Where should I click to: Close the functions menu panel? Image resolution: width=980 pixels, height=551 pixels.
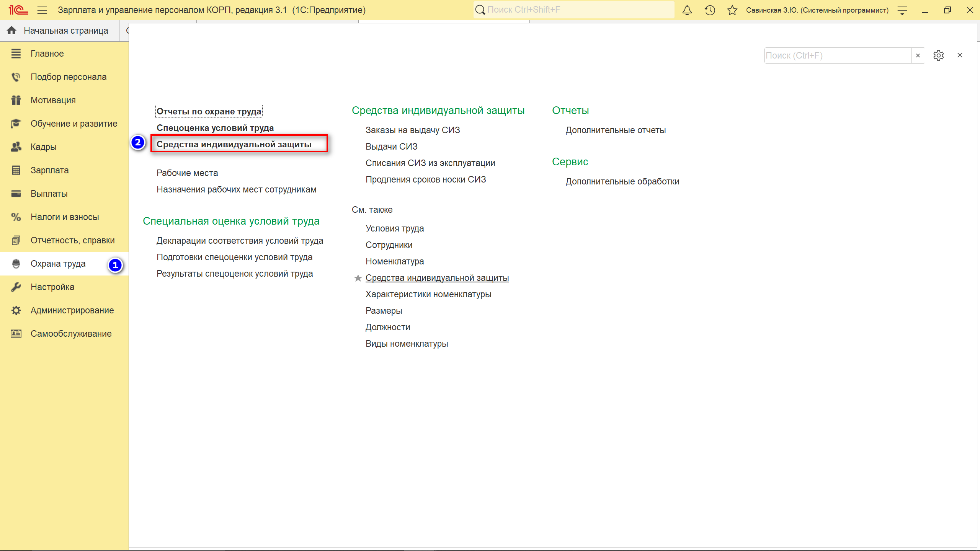tap(960, 55)
